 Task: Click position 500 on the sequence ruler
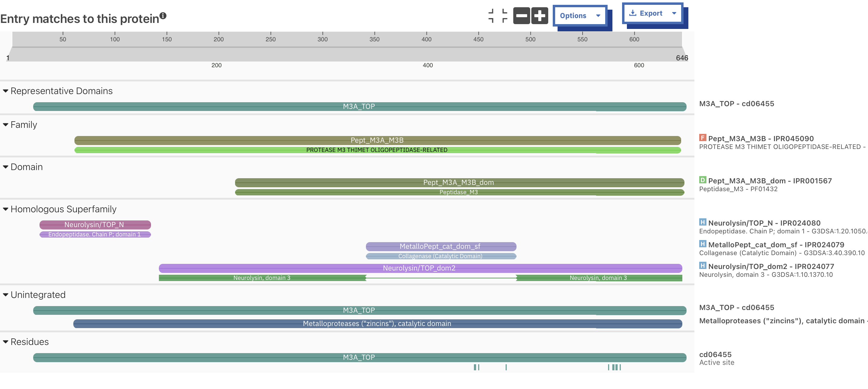[x=530, y=39]
